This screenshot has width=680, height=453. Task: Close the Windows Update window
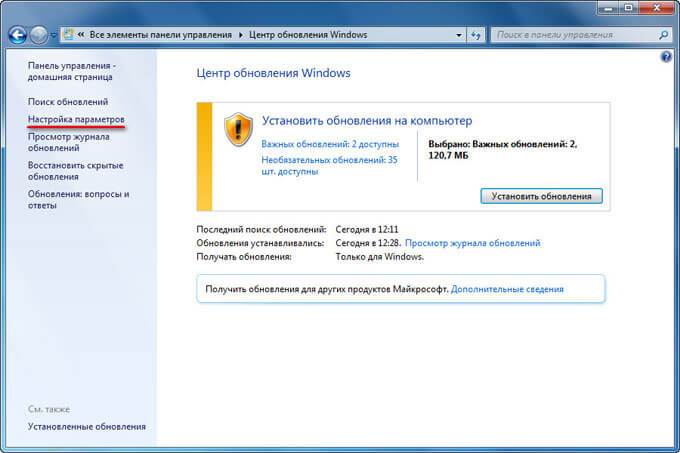(x=657, y=7)
